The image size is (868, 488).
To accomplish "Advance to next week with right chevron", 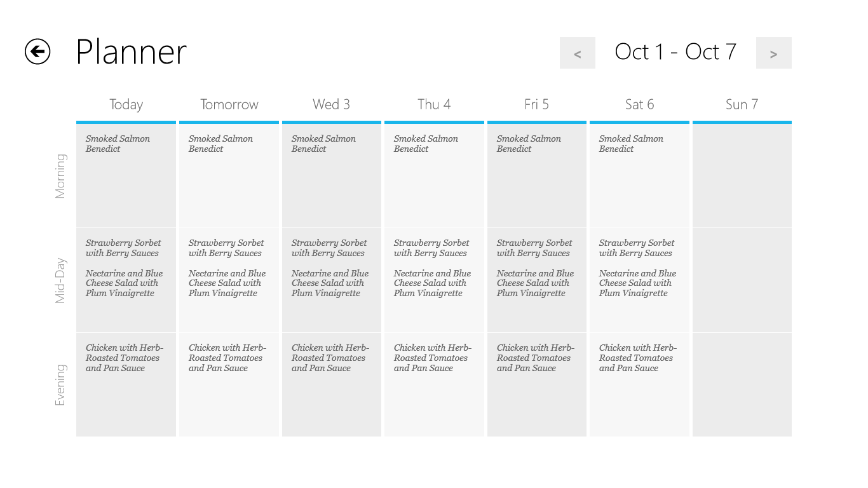I will coord(773,53).
